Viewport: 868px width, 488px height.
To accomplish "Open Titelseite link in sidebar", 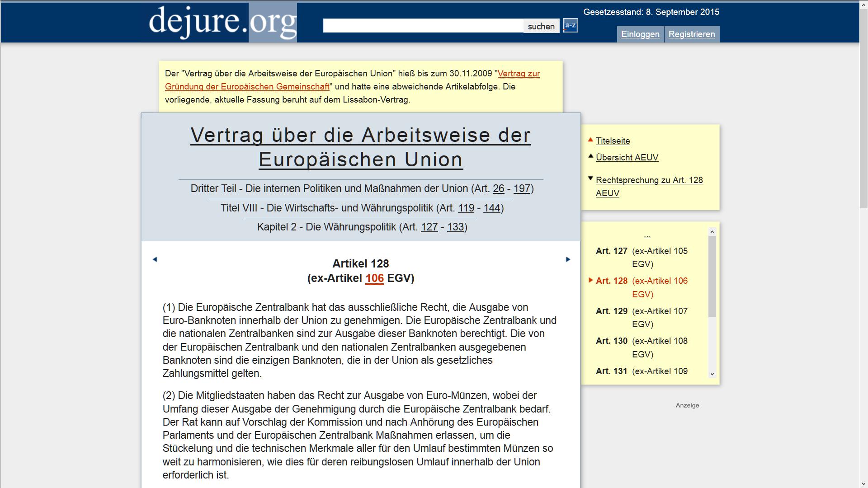I will click(613, 141).
